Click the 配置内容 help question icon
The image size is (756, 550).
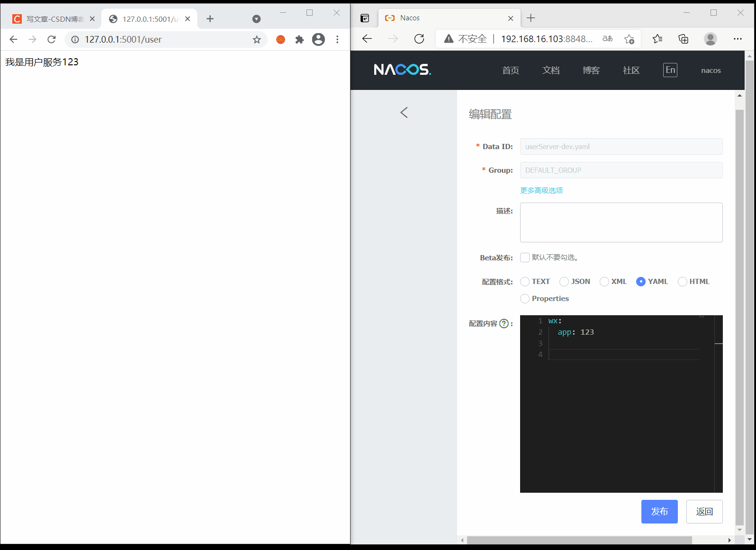click(504, 323)
